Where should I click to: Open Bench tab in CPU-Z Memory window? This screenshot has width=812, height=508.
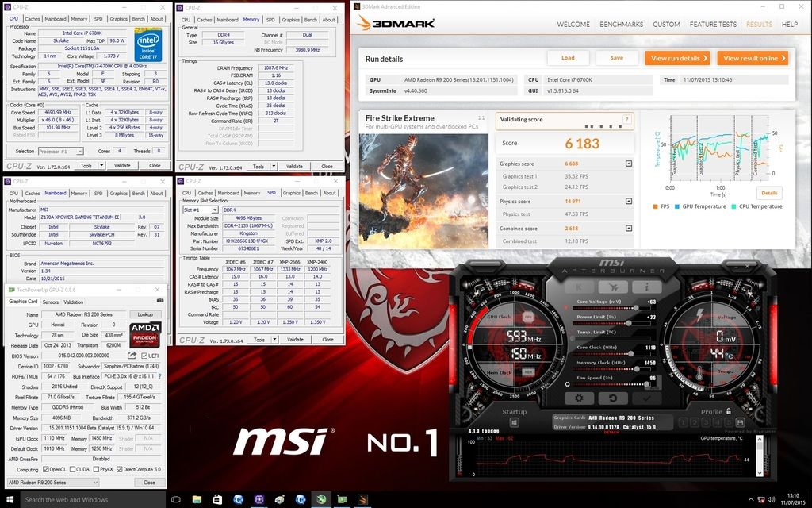click(x=311, y=20)
